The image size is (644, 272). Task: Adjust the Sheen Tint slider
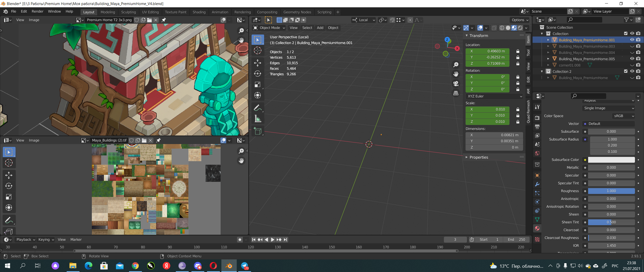point(611,222)
